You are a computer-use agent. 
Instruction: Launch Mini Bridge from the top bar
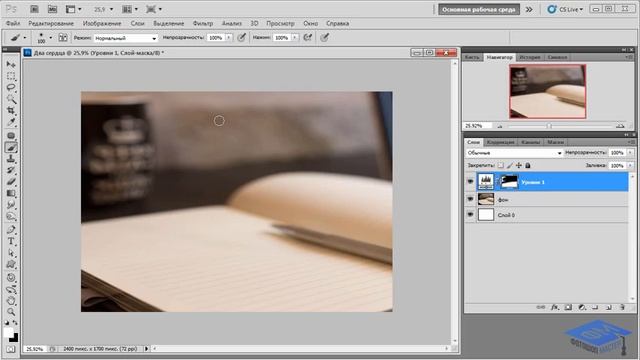[52, 9]
